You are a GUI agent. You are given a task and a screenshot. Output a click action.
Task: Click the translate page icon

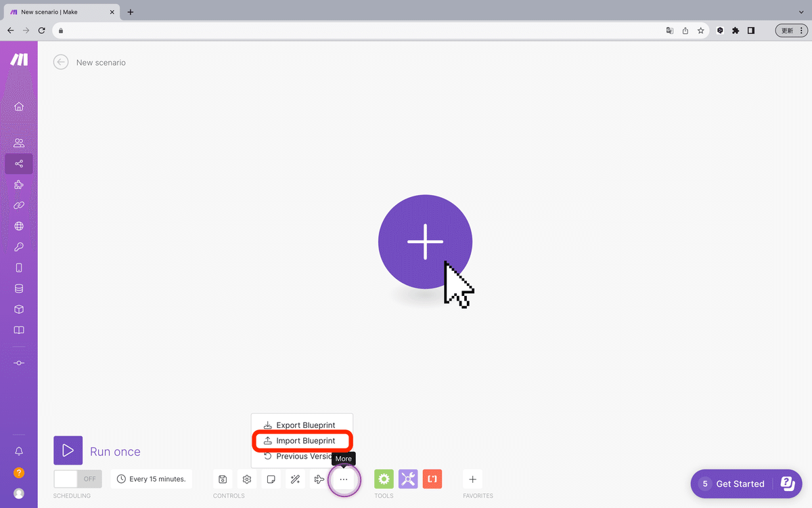tap(670, 30)
